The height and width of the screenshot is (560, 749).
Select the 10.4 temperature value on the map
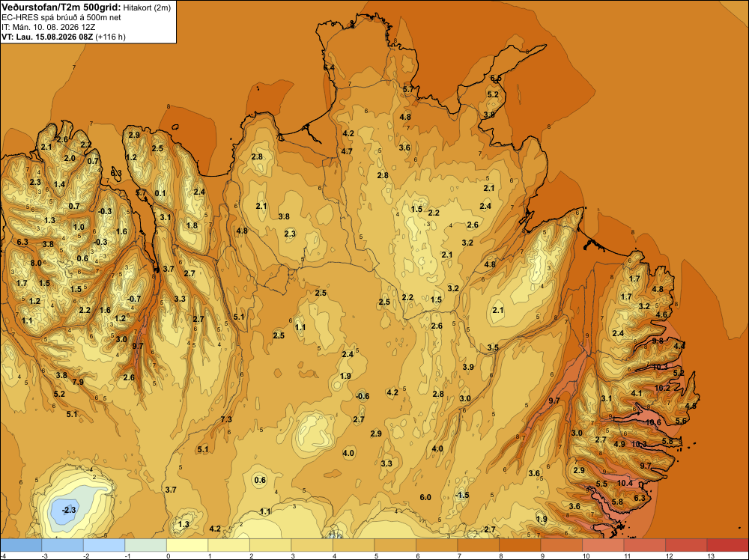(x=625, y=483)
